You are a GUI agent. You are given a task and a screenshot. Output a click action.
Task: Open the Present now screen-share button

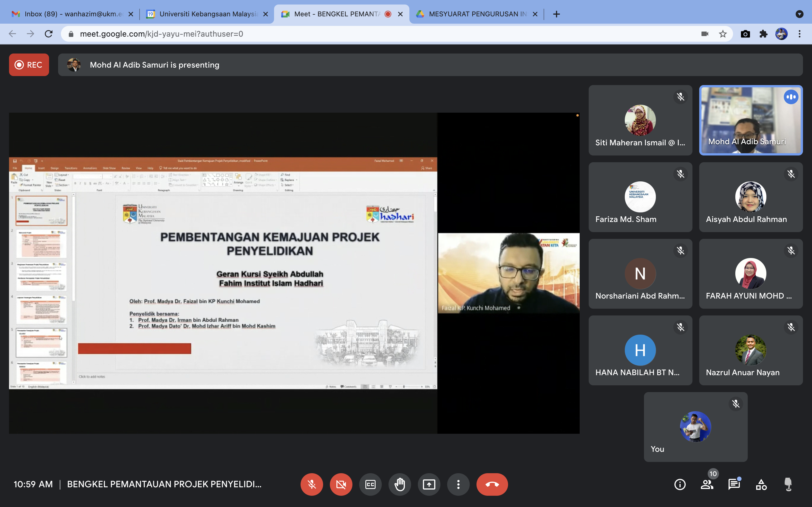pyautogui.click(x=429, y=484)
